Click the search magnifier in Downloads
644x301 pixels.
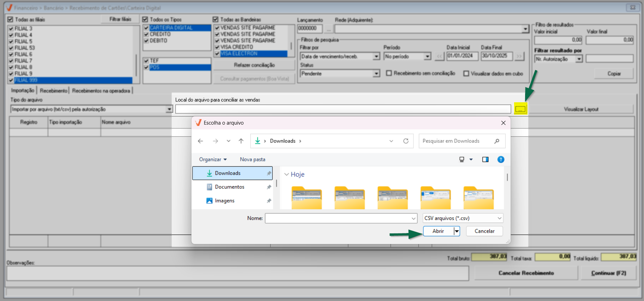click(497, 141)
